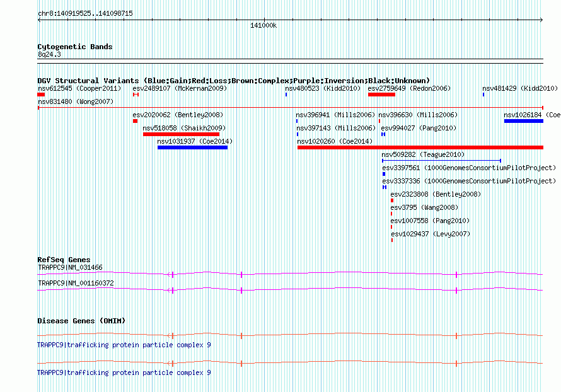Click the esv2323808 (Bentley2008) label
The image size is (561, 392).
(436, 194)
